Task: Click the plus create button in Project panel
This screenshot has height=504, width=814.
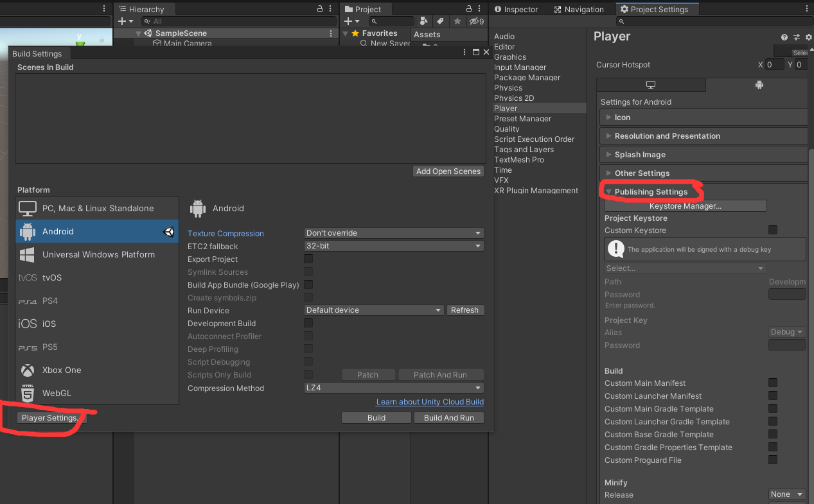Action: pos(351,21)
